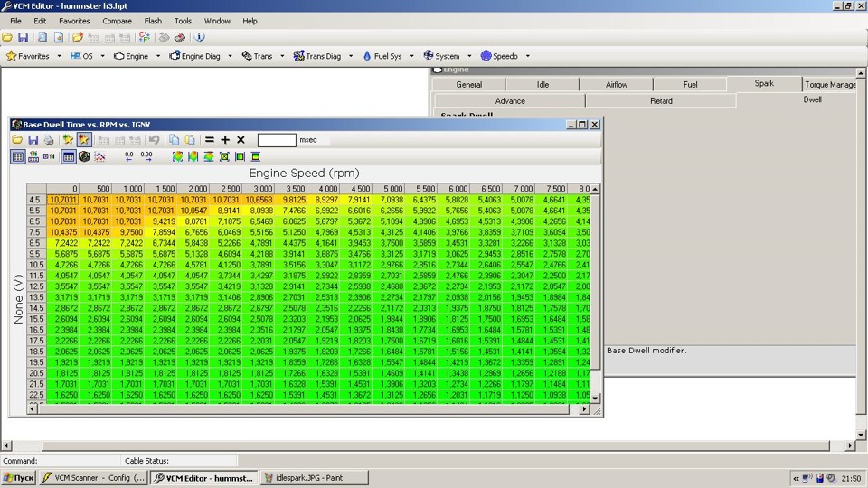Save the table using the floppy icon
This screenshot has height=488, width=868.
click(33, 140)
